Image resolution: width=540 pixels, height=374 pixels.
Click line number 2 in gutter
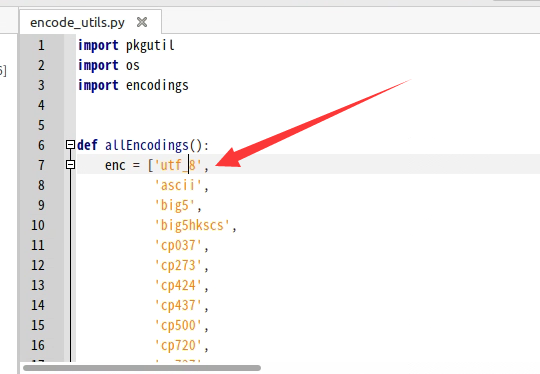(41, 65)
